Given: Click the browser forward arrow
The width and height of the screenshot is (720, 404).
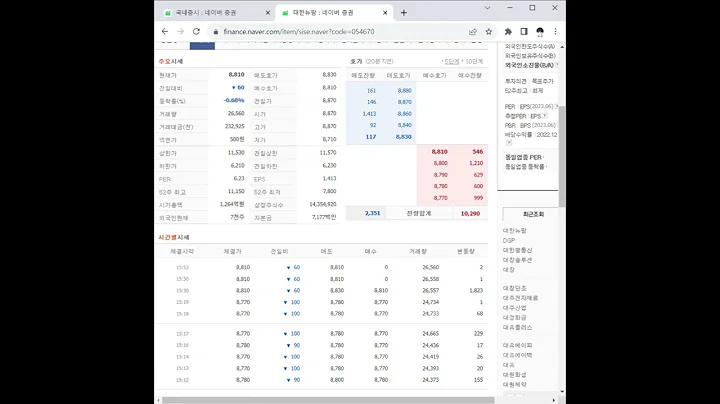Looking at the screenshot, I should coord(180,32).
